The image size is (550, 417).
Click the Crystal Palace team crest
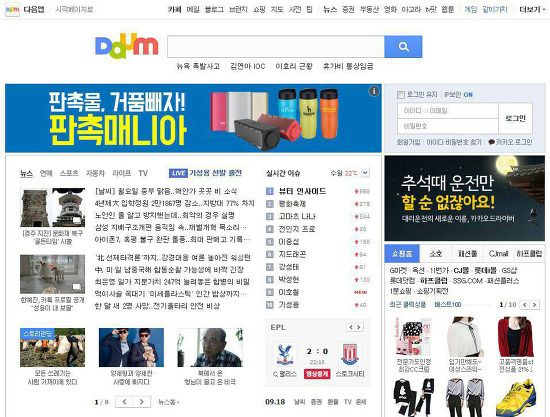[284, 355]
